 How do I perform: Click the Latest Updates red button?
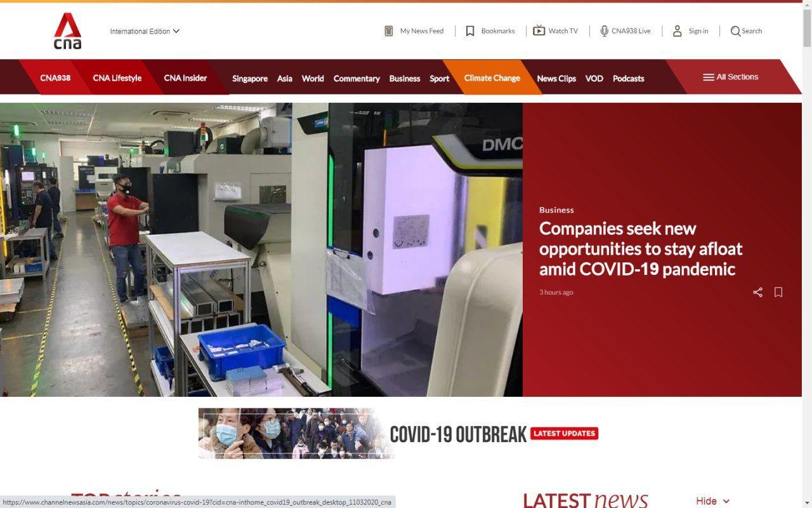(564, 433)
